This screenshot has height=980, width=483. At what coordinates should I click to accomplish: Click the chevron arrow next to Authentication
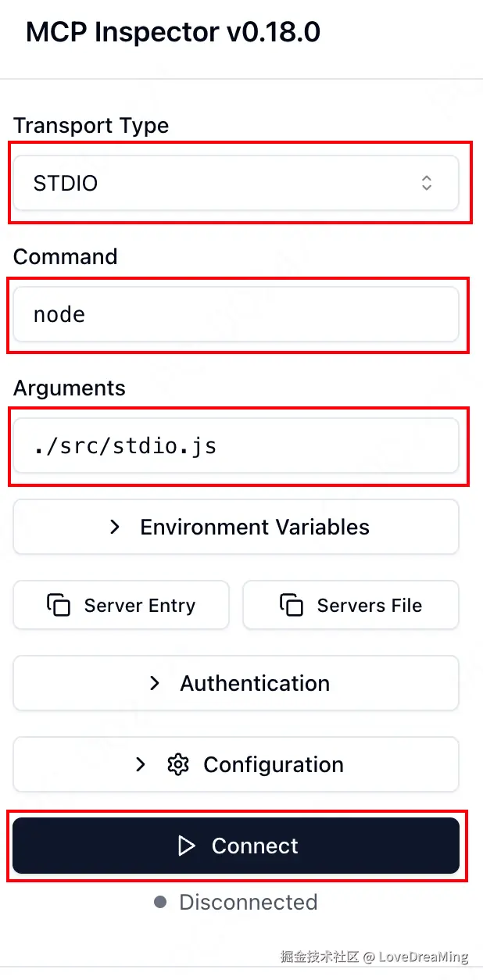coord(155,683)
